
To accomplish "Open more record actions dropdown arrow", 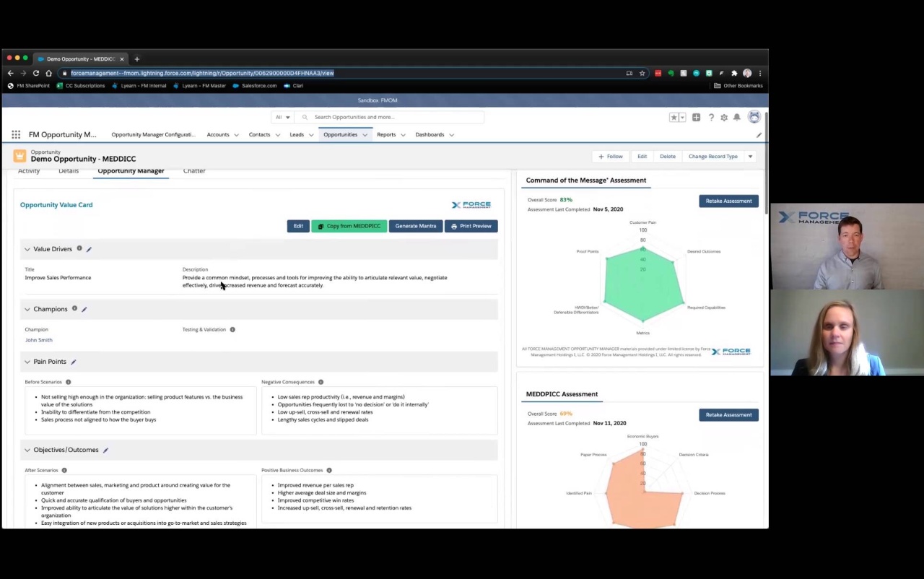I will coord(750,157).
